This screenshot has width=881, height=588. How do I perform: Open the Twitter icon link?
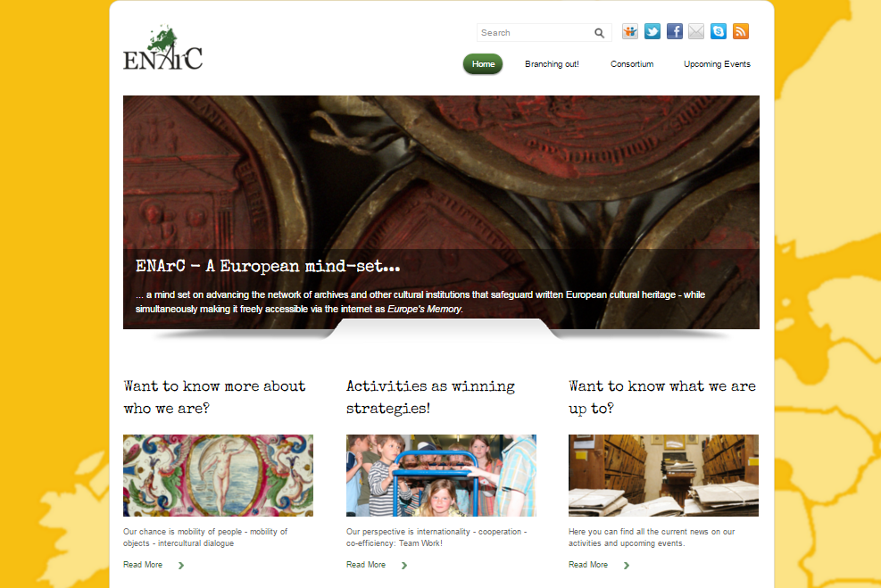click(x=652, y=31)
